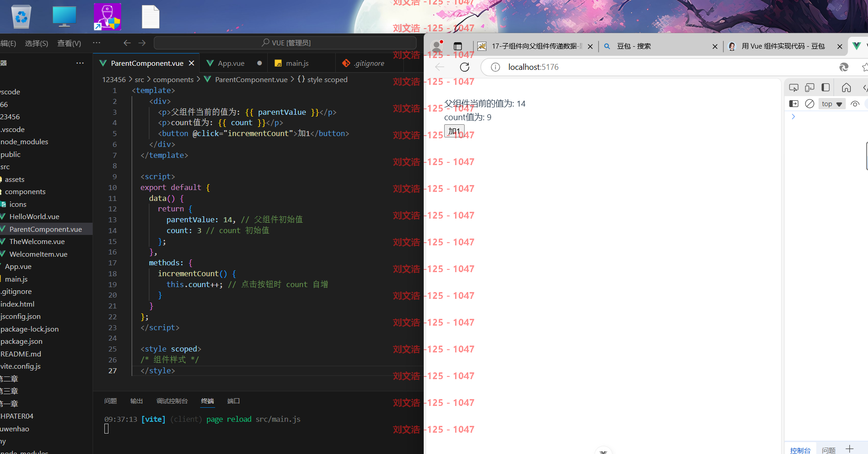Open the 查看(V) menu

coord(69,43)
